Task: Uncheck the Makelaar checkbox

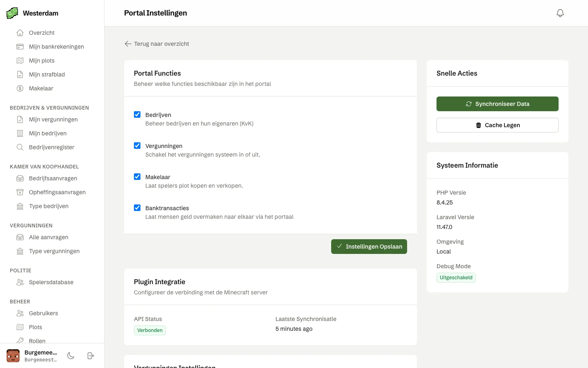Action: point(137,177)
